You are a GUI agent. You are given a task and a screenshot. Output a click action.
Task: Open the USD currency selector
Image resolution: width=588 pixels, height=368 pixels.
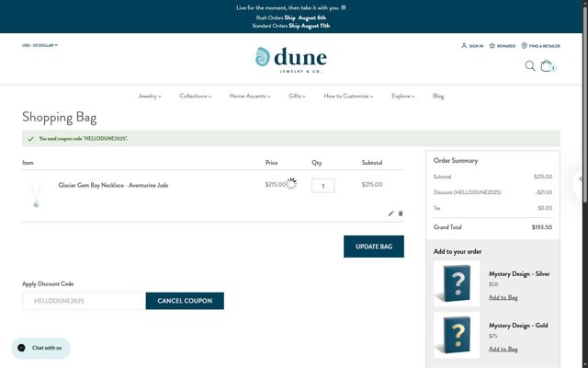[x=40, y=45]
